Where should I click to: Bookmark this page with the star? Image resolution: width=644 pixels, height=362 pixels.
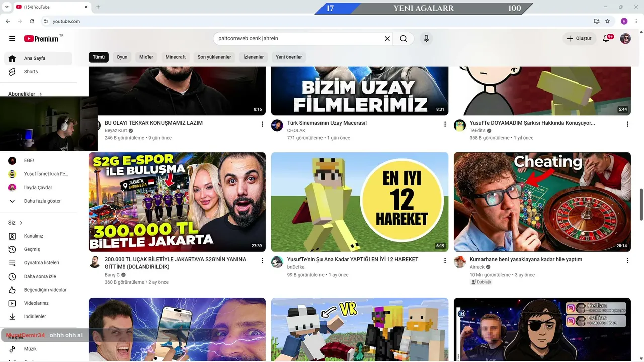coord(607,21)
